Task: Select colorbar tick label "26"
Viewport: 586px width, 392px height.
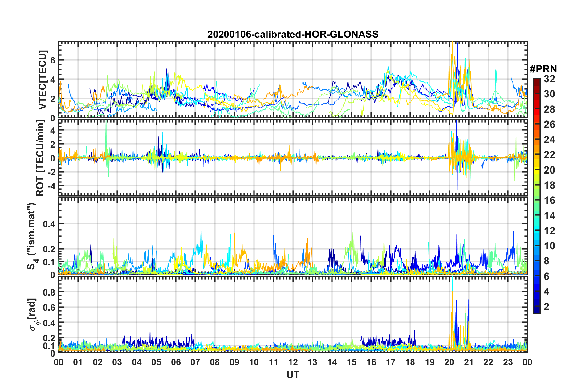Action: click(x=550, y=125)
